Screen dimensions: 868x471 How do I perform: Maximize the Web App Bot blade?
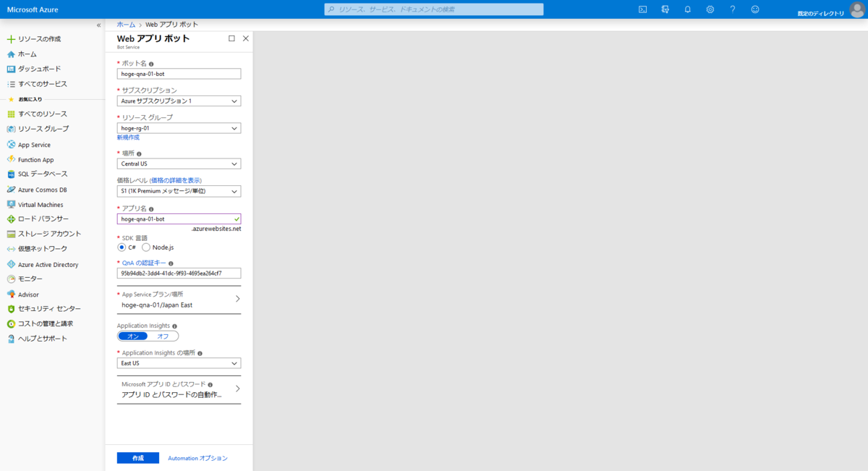pyautogui.click(x=231, y=38)
